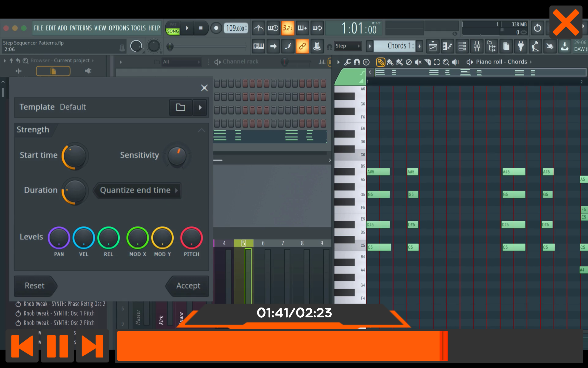Open the TOOLS menu
This screenshot has height=368, width=588.
138,28
